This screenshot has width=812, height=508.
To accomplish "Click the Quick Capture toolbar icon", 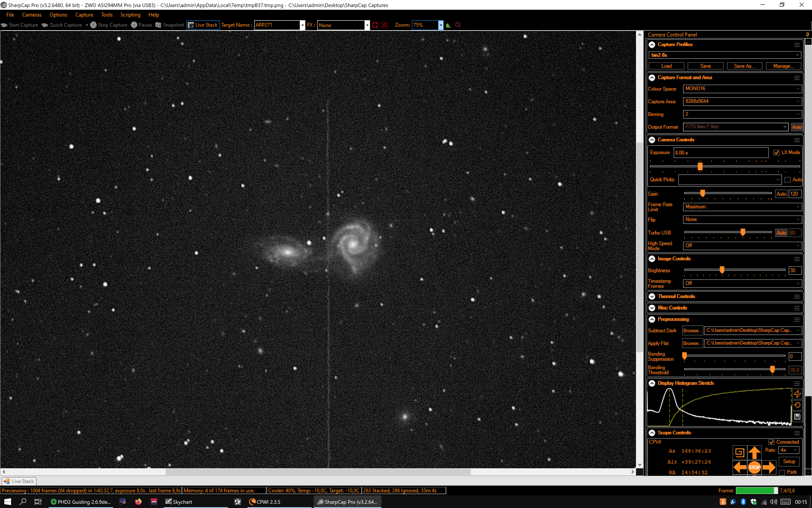I will 45,25.
